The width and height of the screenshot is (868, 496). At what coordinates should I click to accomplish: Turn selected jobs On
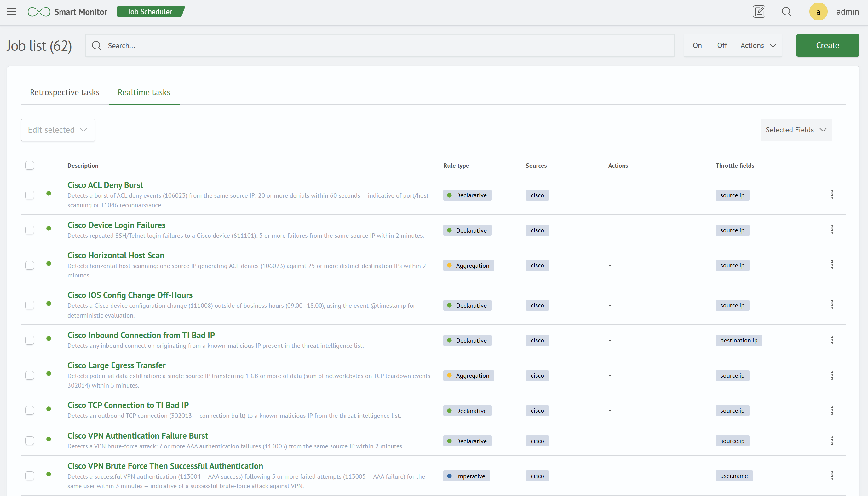[x=697, y=45]
